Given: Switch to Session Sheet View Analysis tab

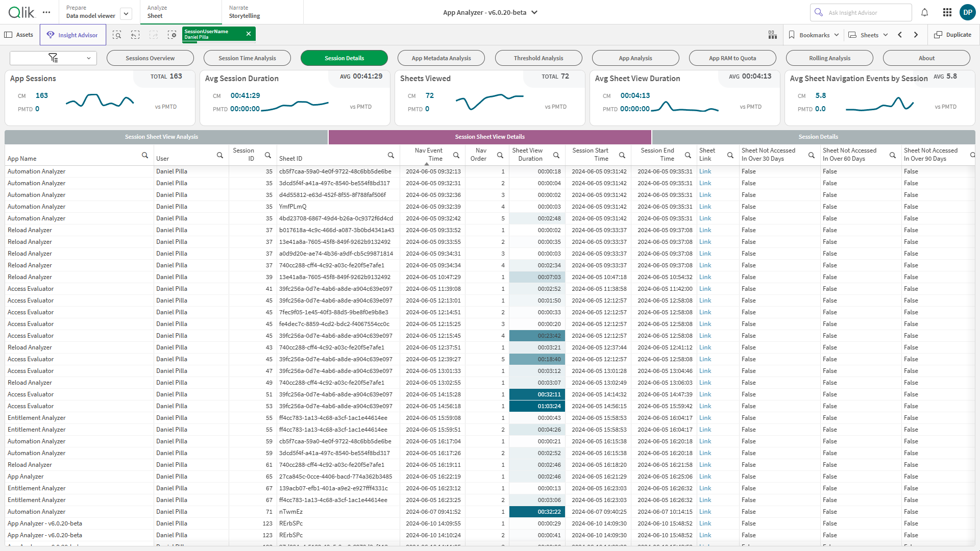Looking at the screenshot, I should 161,137.
